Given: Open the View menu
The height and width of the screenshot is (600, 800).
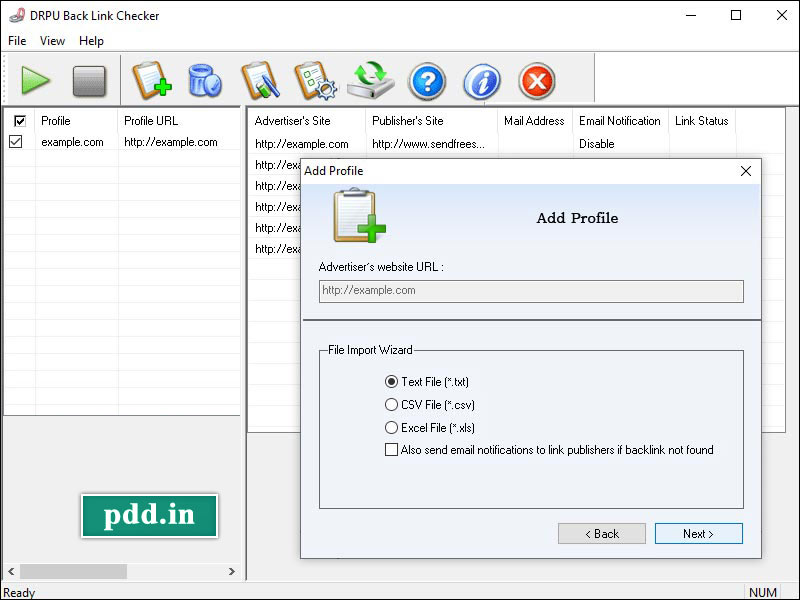Looking at the screenshot, I should (52, 41).
